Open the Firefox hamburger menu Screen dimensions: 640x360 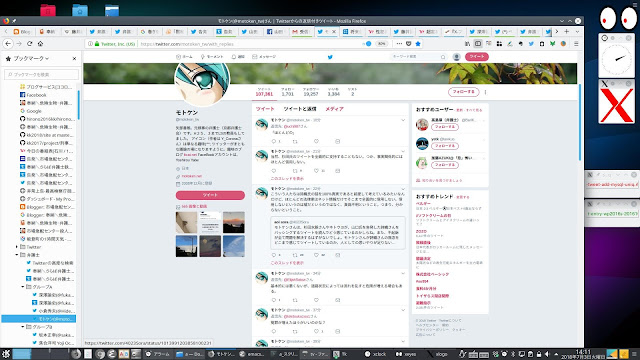pos(576,44)
